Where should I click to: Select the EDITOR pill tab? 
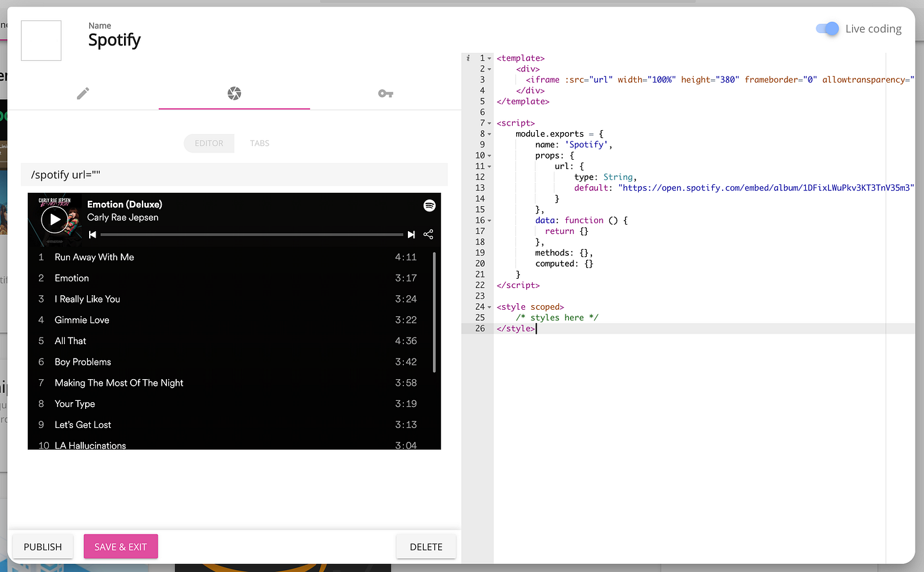(209, 143)
